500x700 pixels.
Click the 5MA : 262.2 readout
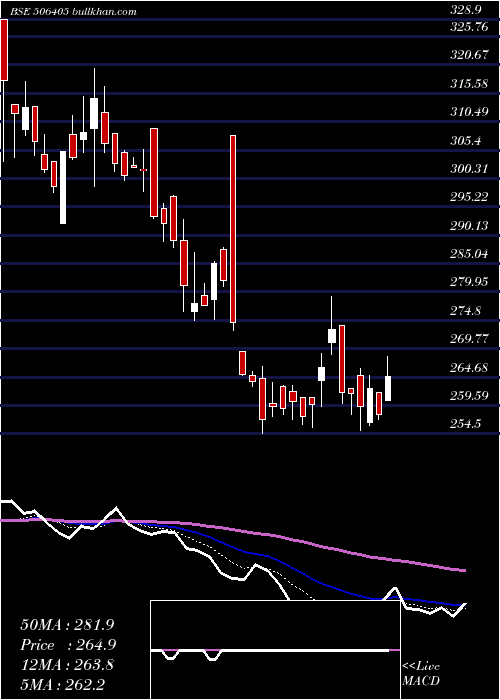tap(62, 685)
